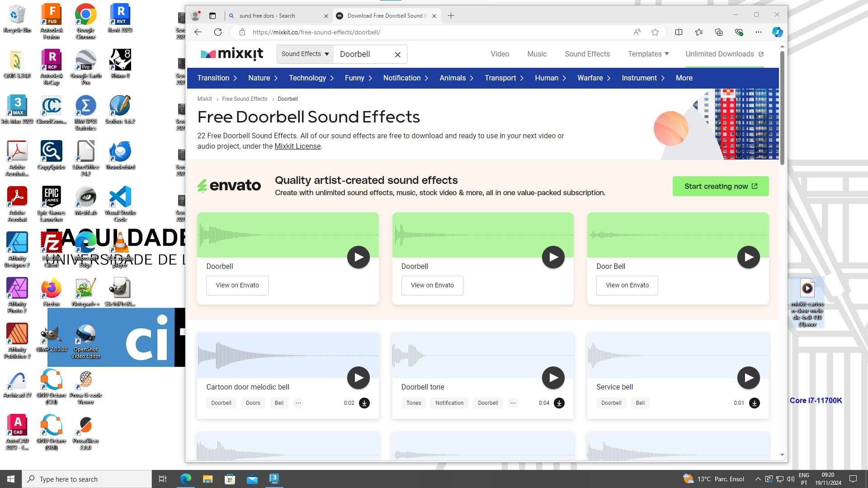Add this page to favorites
This screenshot has height=488, width=868.
point(655,32)
